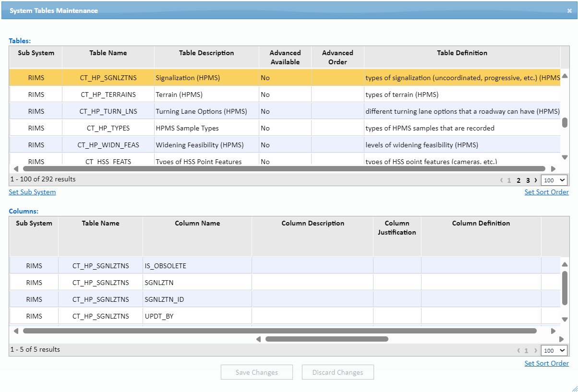Sort Columns grid by Column Description header
The height and width of the screenshot is (392, 578).
313,236
